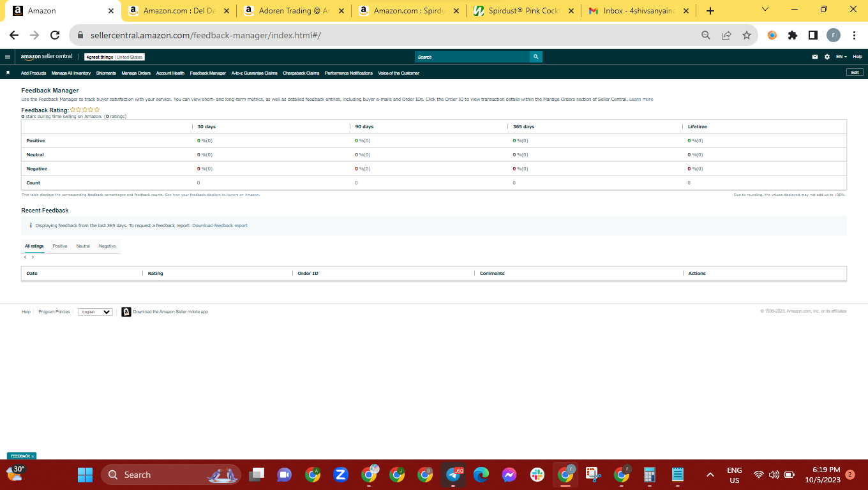This screenshot has width=868, height=490.
Task: Click Download feedback report link
Action: click(x=220, y=226)
